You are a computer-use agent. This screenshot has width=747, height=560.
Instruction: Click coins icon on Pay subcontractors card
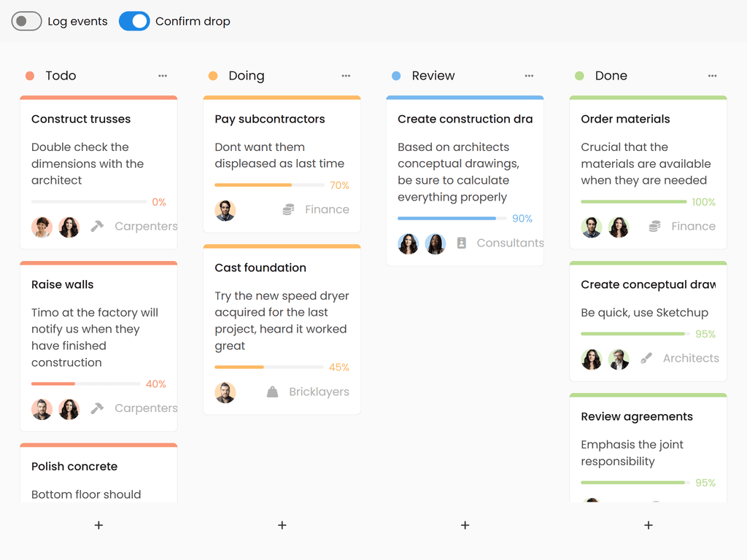[x=288, y=210]
